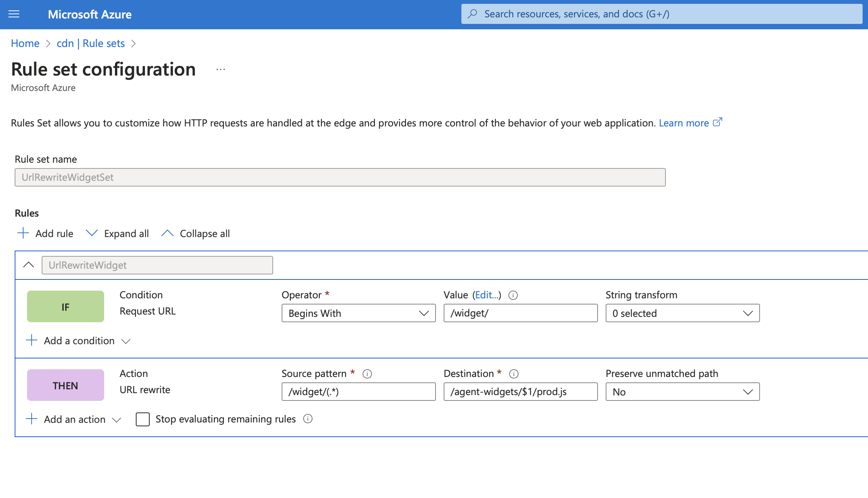The height and width of the screenshot is (498, 868).
Task: Click the Collapse all chevron icon
Action: point(167,233)
